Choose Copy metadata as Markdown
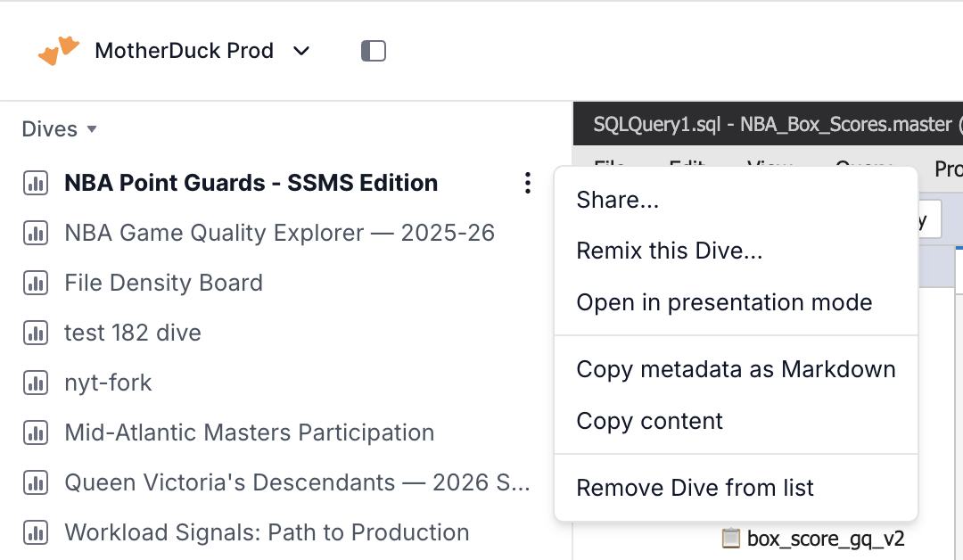The width and height of the screenshot is (963, 560). (x=736, y=370)
